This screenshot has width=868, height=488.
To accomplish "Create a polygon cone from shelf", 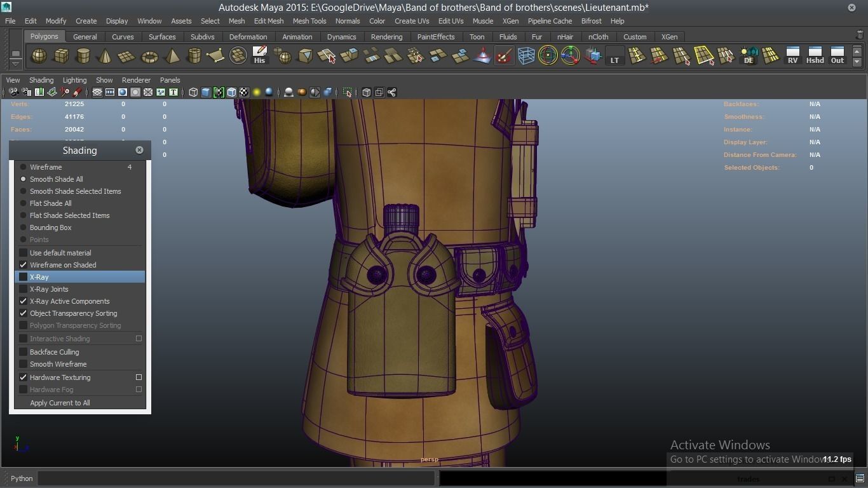I will point(105,56).
